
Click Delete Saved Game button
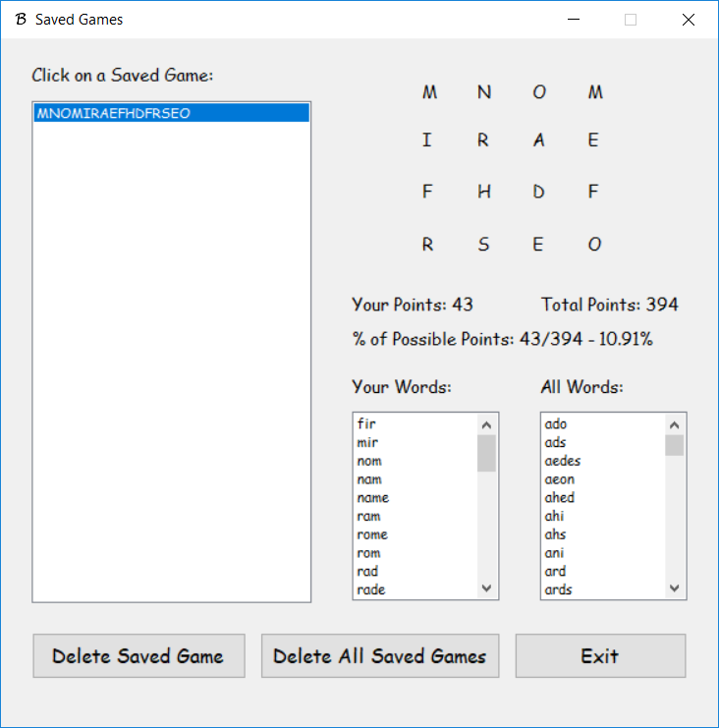(x=138, y=656)
